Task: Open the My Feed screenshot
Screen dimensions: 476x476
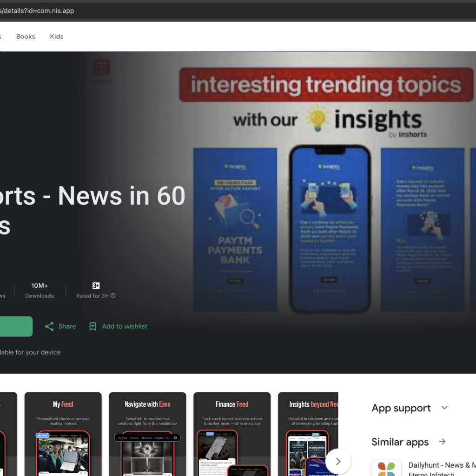Action: tap(63, 434)
